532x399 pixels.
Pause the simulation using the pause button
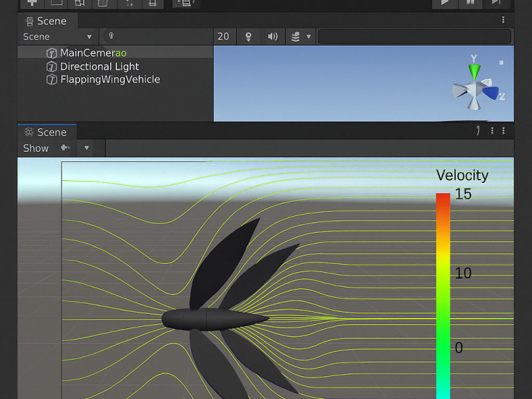click(x=470, y=3)
